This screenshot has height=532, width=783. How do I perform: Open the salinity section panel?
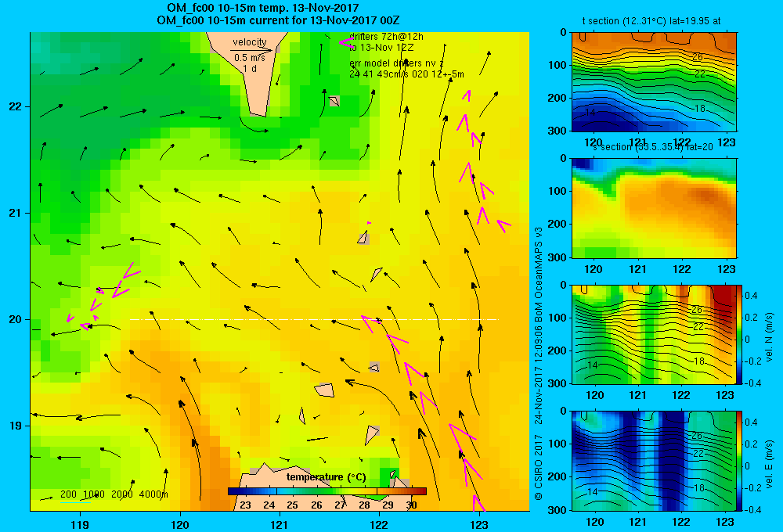654,208
